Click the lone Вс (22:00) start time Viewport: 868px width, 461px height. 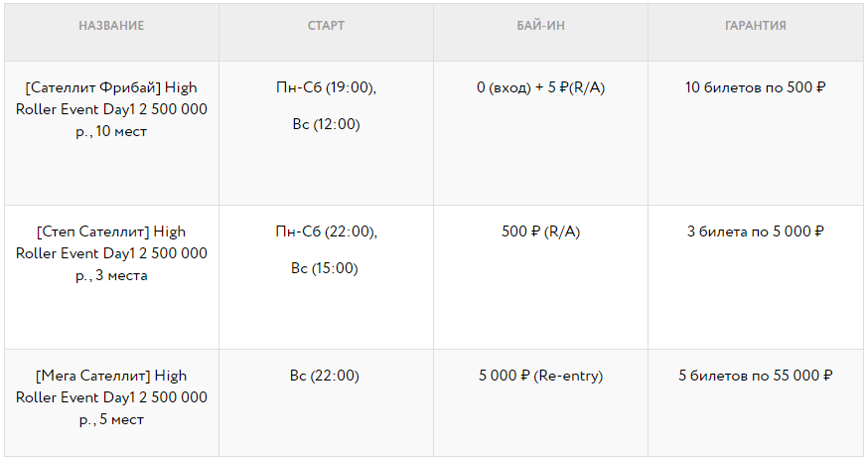326,376
